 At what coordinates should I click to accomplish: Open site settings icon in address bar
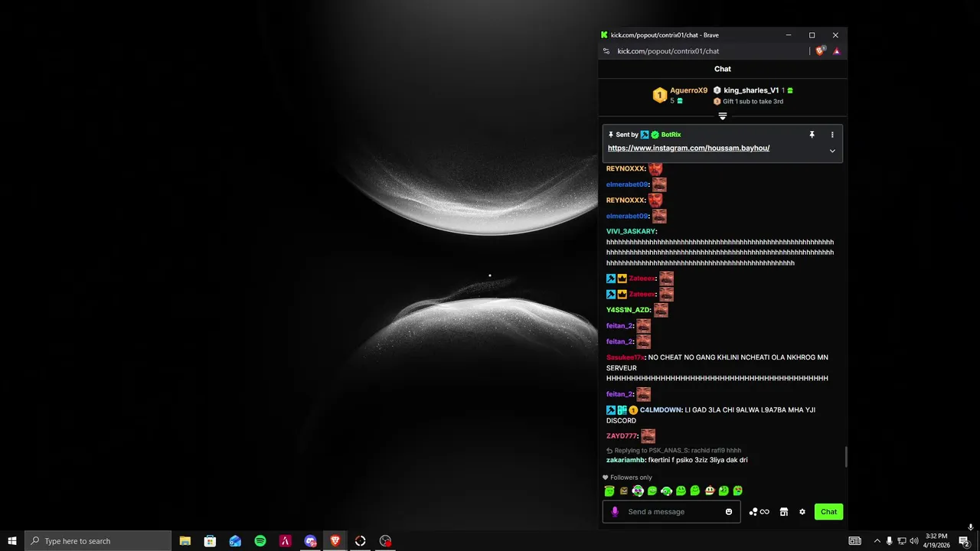click(x=606, y=51)
